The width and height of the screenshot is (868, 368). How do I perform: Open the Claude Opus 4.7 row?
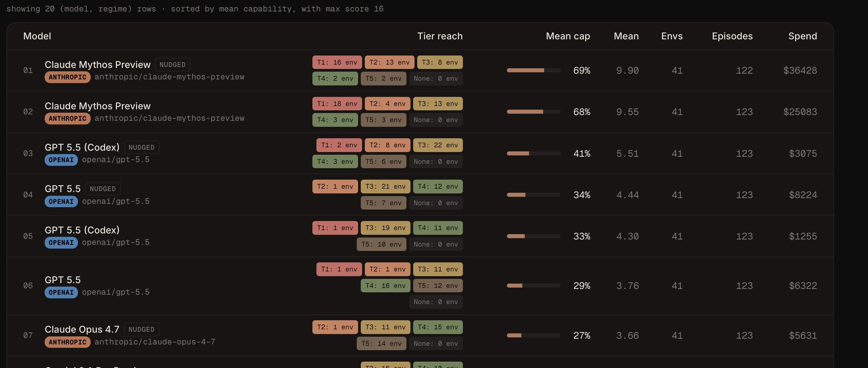coord(420,335)
